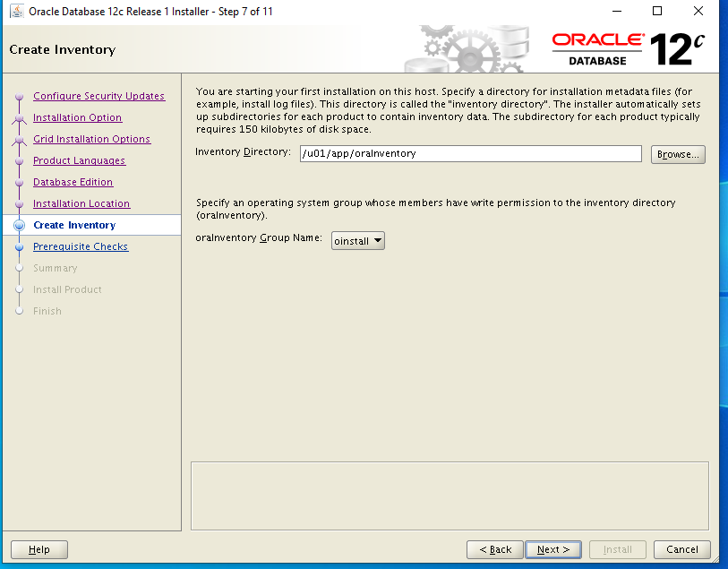Click the Java installer icon in title bar

(x=17, y=11)
